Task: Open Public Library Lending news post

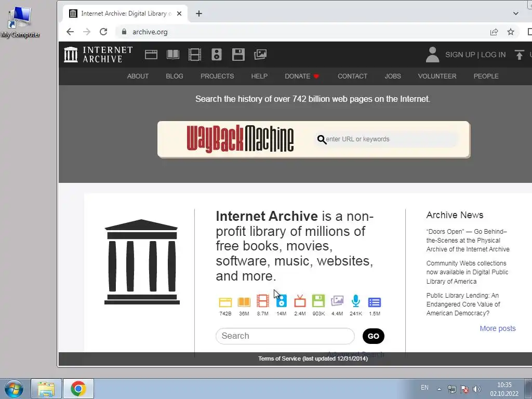Action: click(463, 304)
